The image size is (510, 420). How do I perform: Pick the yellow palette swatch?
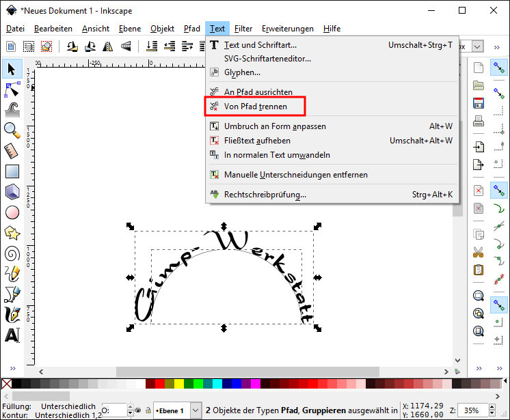point(179,384)
